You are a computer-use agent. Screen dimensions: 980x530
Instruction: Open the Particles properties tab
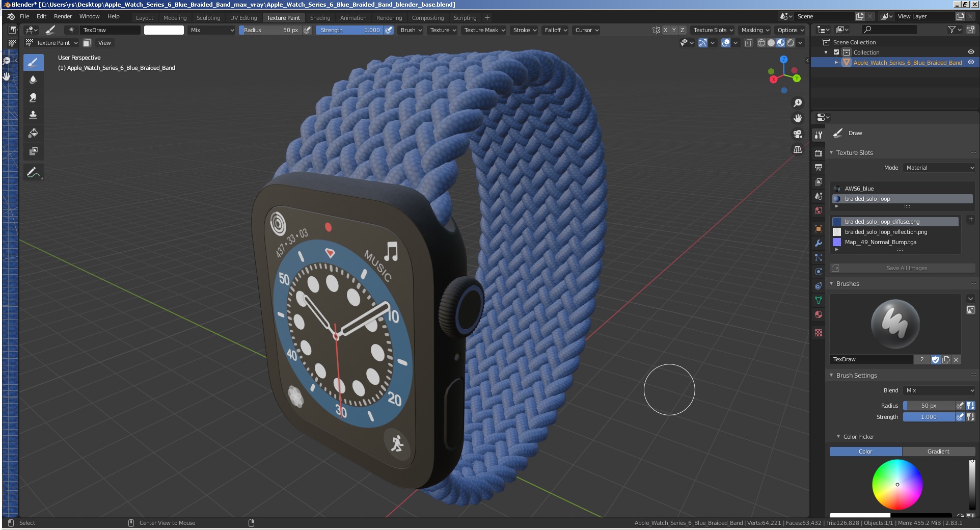click(x=819, y=257)
